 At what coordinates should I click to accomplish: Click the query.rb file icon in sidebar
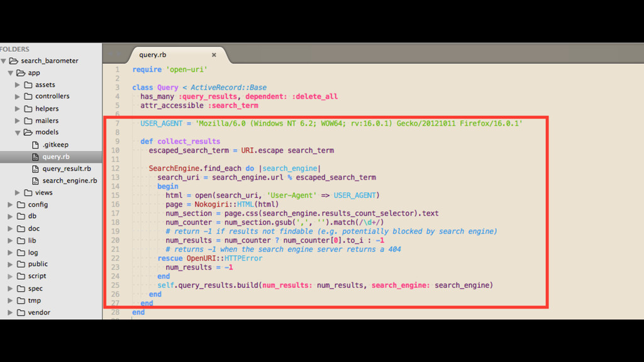click(35, 156)
